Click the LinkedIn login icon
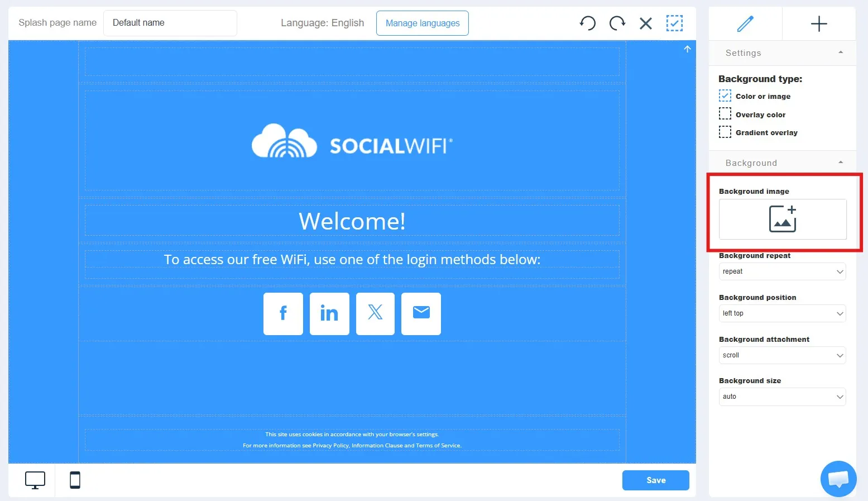The width and height of the screenshot is (868, 501). click(329, 314)
